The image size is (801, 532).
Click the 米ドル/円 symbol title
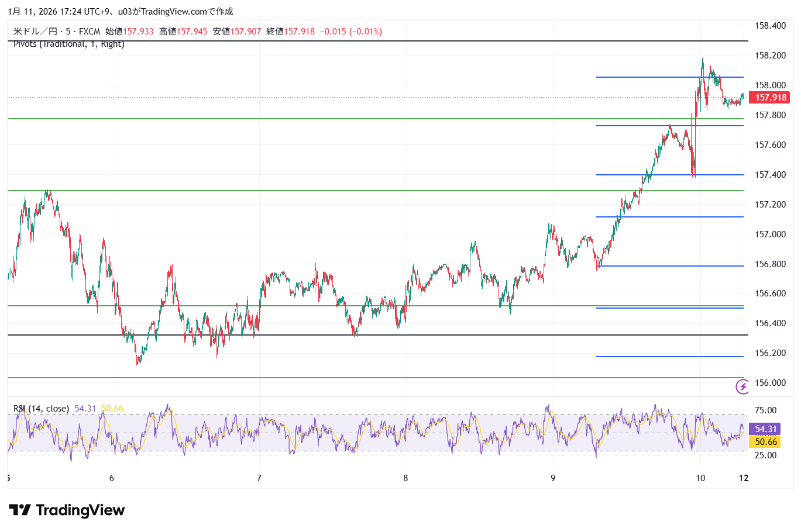tap(35, 32)
